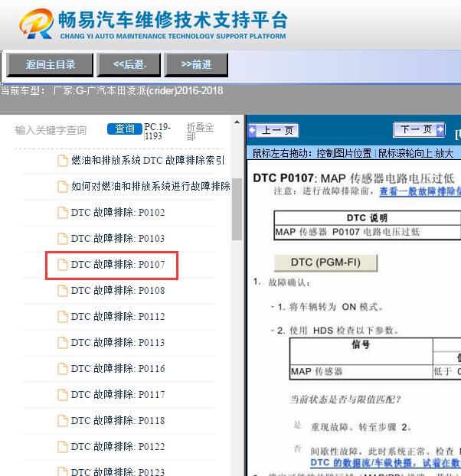The width and height of the screenshot is (461, 476).
Task: Go forward with >>前进 button
Action: pyautogui.click(x=196, y=64)
